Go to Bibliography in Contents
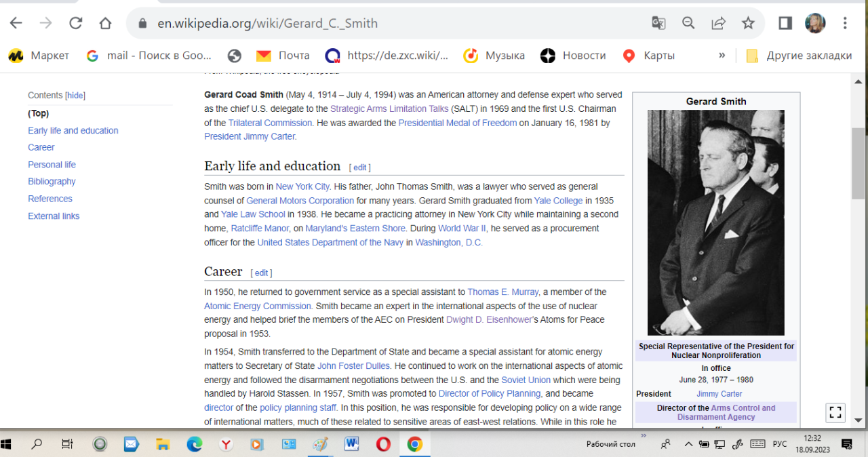This screenshot has width=868, height=457. point(52,181)
